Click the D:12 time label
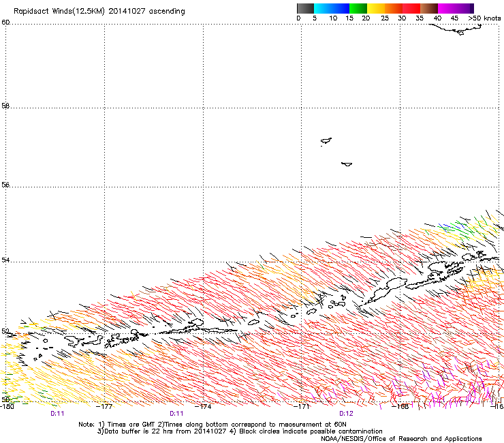 [x=346, y=414]
